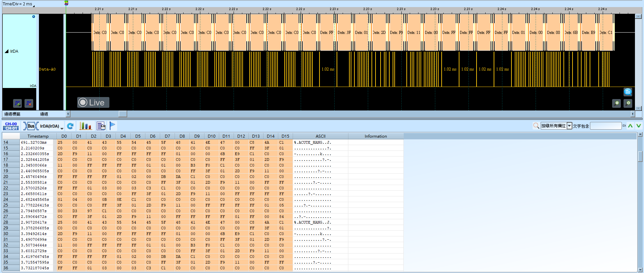Click the blue flag marker icon

[x=112, y=126]
